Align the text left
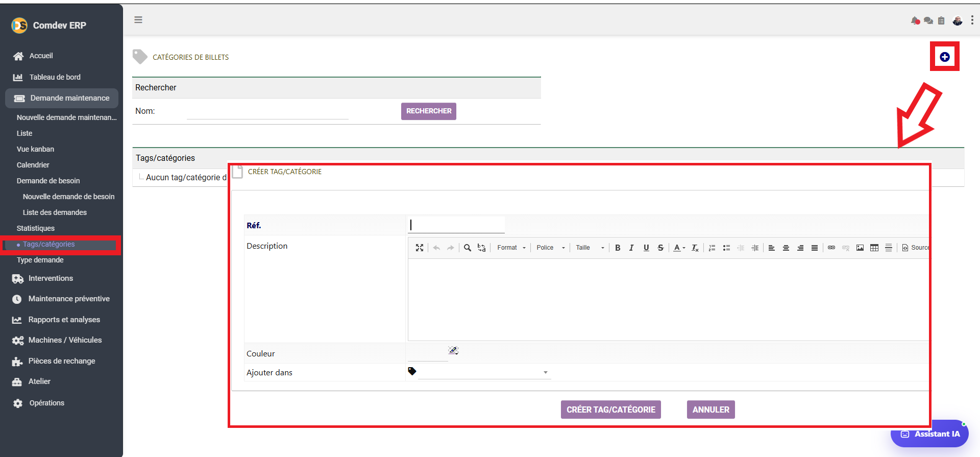This screenshot has height=457, width=980. click(772, 248)
